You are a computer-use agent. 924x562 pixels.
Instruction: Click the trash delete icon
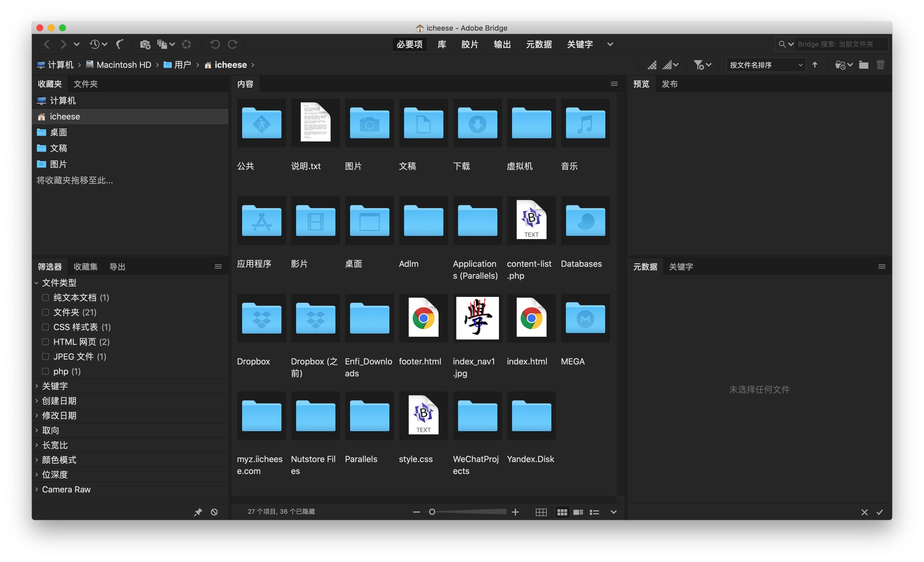(x=881, y=64)
